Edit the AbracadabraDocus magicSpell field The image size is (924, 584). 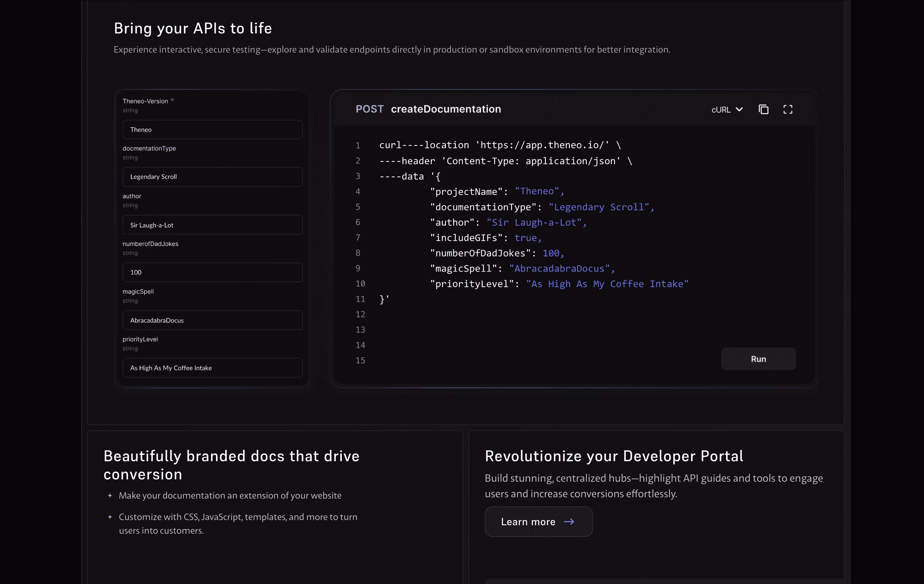[x=212, y=320]
